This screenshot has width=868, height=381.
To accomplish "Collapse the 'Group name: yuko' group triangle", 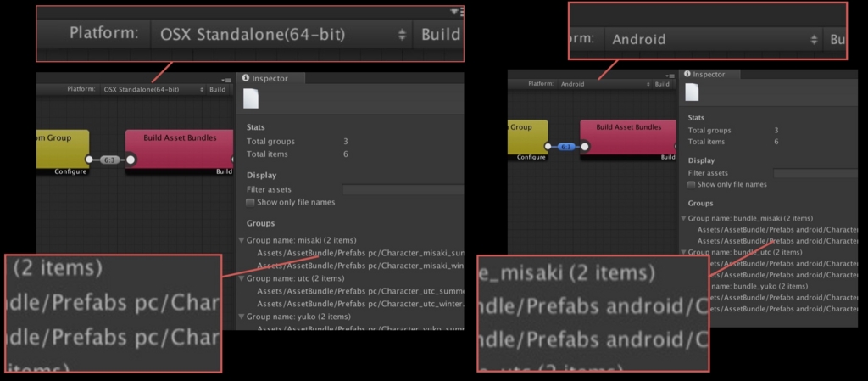I will (242, 317).
